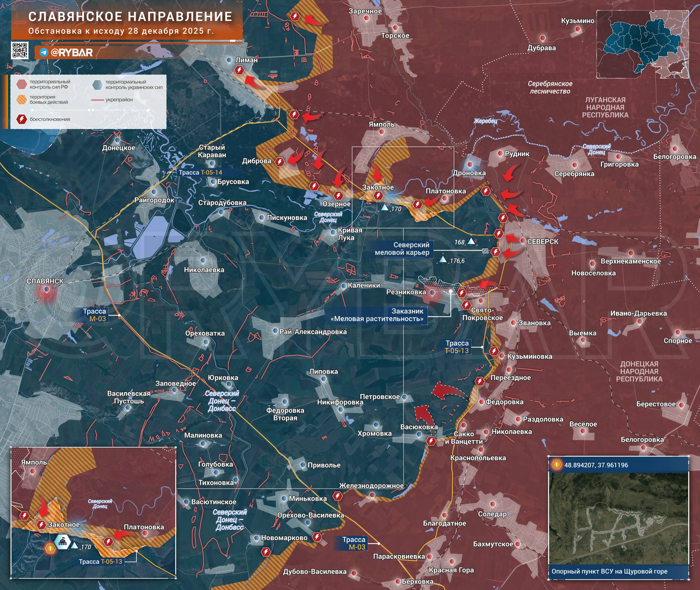Click the legend's striped combat zone hexagon

[x=21, y=100]
